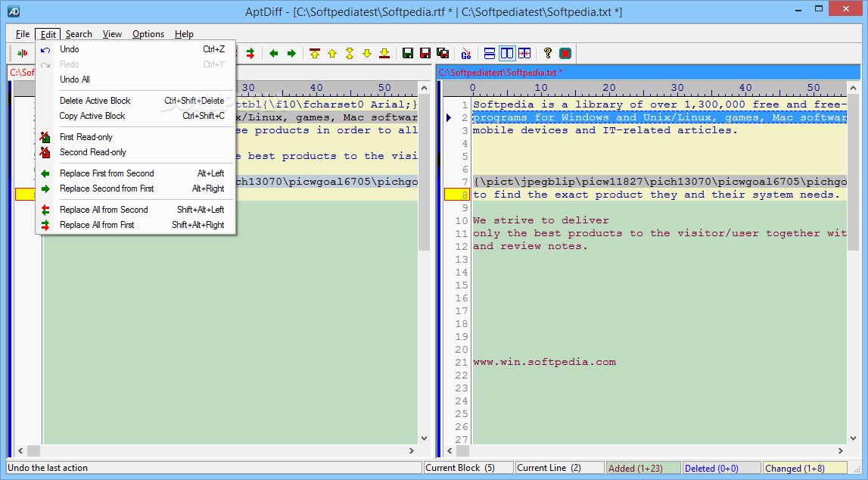Click the left-pane horizontal scrollbar right arrow
Viewport: 868px width, 480px height.
(412, 451)
